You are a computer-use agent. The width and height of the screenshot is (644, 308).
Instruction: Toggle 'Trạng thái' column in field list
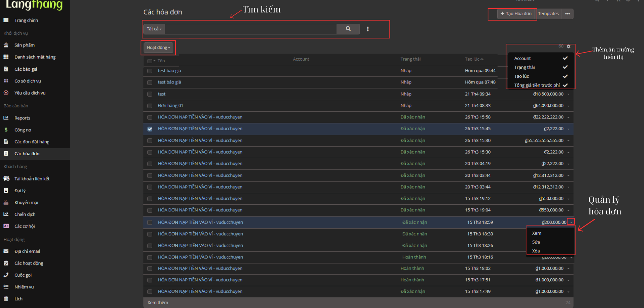[x=540, y=67]
